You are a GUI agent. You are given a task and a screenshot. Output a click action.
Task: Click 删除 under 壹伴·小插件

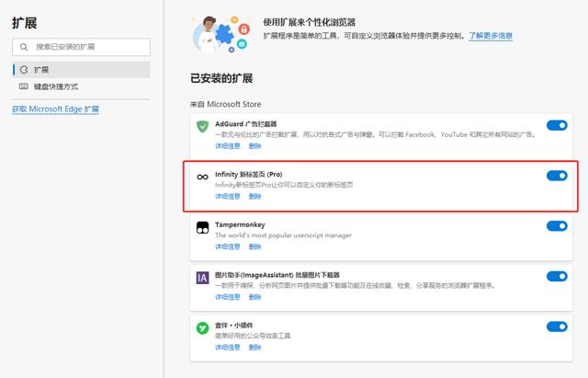pos(255,347)
